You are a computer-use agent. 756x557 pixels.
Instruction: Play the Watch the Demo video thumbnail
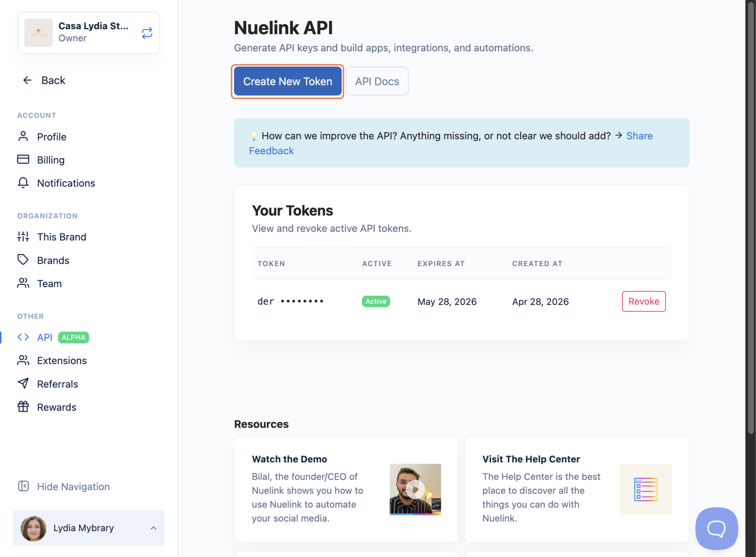coord(415,489)
